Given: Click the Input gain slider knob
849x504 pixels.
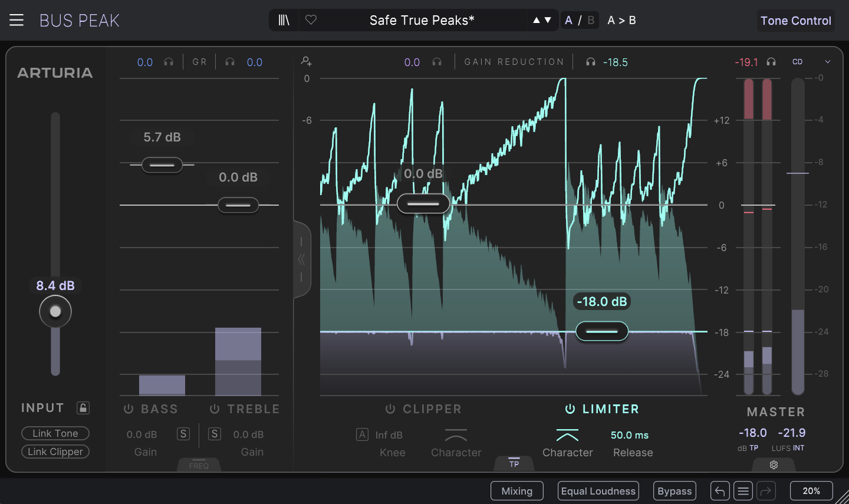Looking at the screenshot, I should pos(55,311).
